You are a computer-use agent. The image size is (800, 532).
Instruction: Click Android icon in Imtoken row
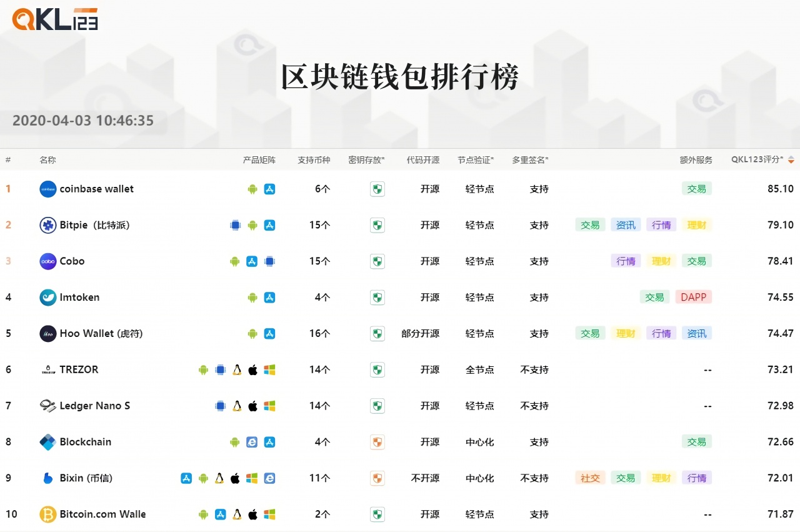252,298
